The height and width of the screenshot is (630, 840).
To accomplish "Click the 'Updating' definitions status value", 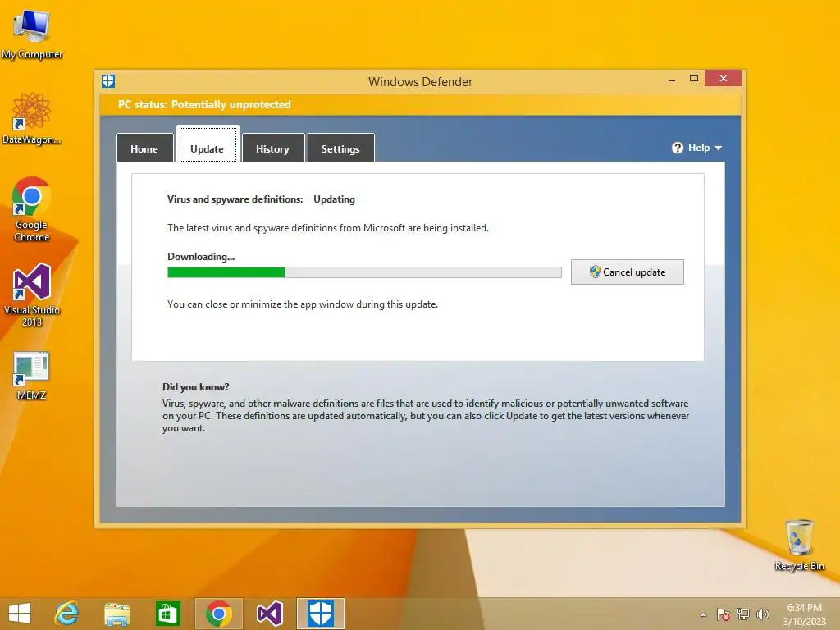I will point(335,199).
